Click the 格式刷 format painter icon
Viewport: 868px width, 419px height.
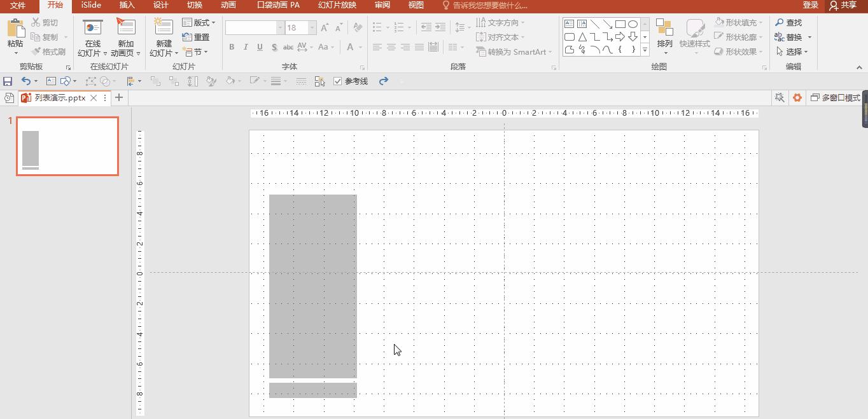[x=37, y=52]
